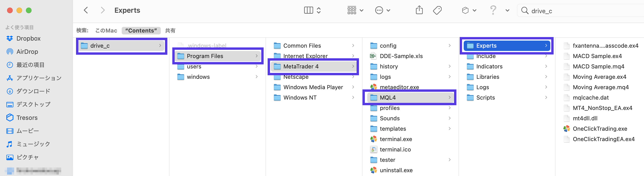Open ダウンロード in the sidebar

(x=28, y=91)
